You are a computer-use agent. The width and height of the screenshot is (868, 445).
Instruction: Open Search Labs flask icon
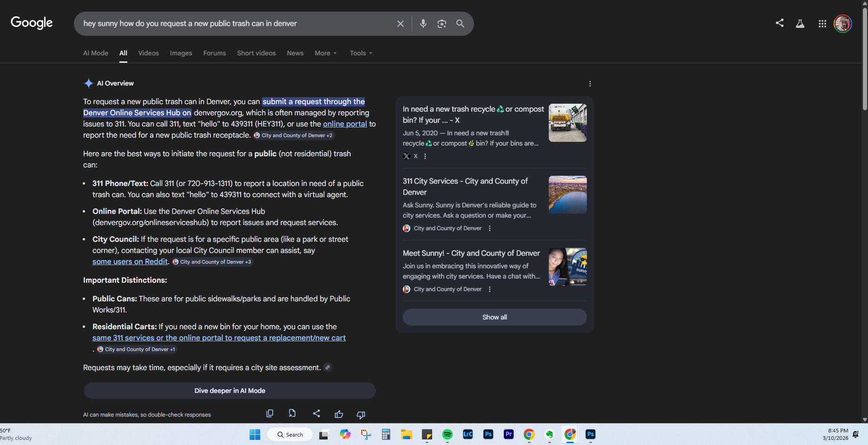[x=800, y=23]
